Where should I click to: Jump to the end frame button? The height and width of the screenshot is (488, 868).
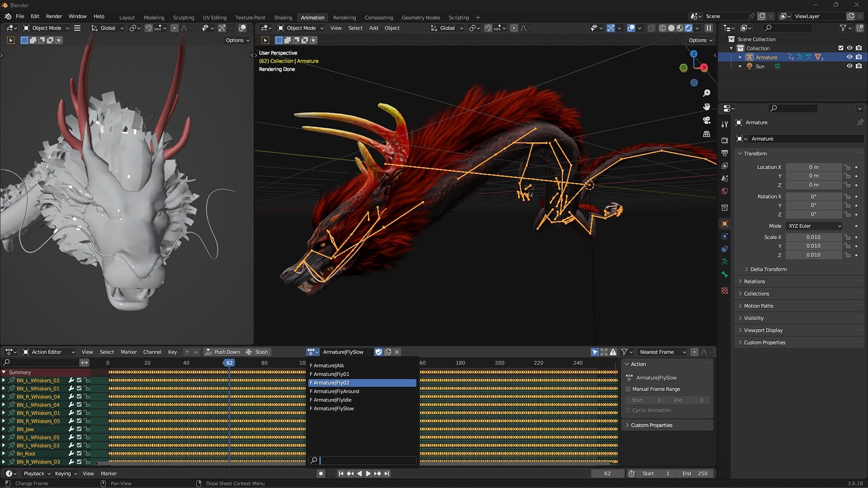click(x=387, y=474)
